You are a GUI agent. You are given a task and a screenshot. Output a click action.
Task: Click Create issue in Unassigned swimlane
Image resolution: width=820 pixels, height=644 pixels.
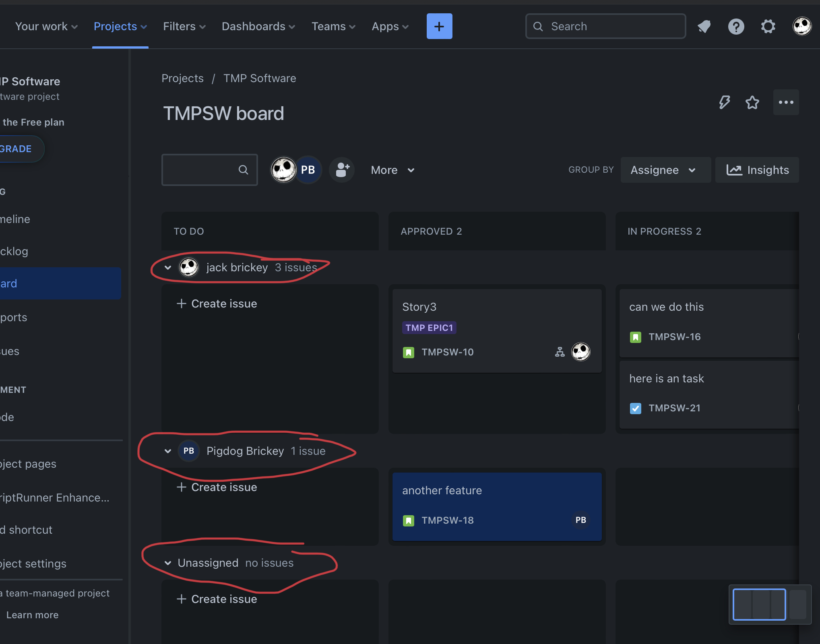pyautogui.click(x=217, y=599)
